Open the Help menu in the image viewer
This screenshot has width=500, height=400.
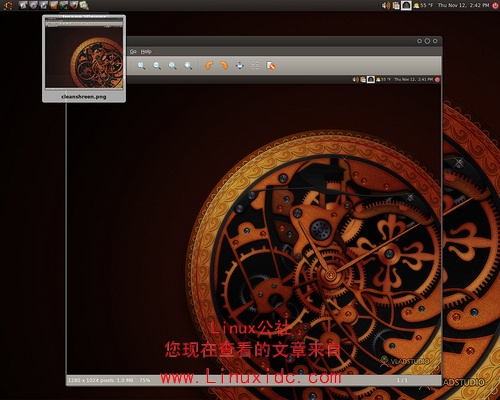(146, 51)
